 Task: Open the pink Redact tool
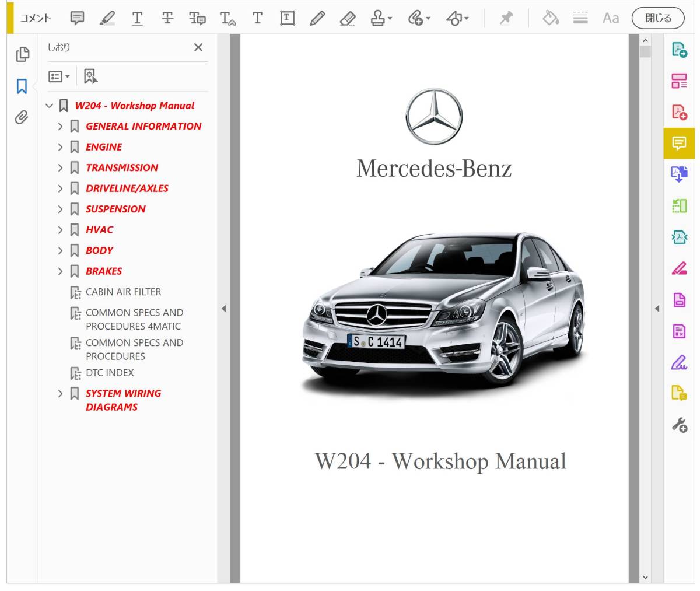pos(679,268)
